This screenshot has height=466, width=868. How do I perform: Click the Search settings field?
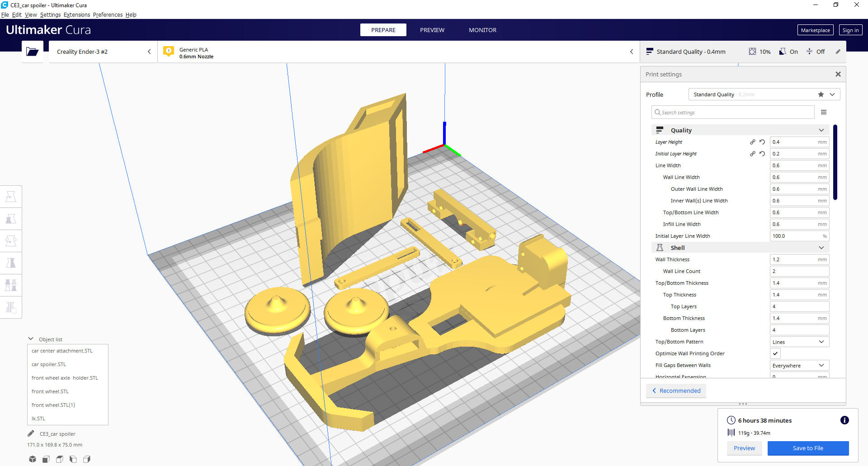pyautogui.click(x=733, y=112)
